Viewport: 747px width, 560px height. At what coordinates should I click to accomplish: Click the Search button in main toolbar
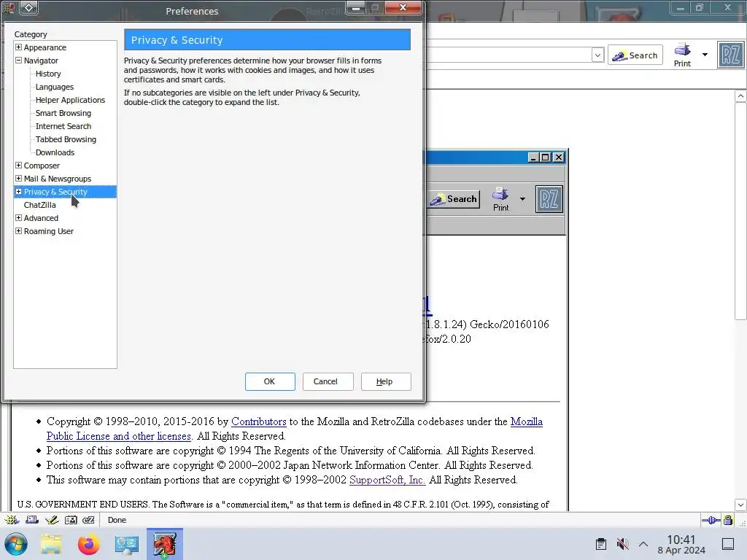pyautogui.click(x=635, y=55)
